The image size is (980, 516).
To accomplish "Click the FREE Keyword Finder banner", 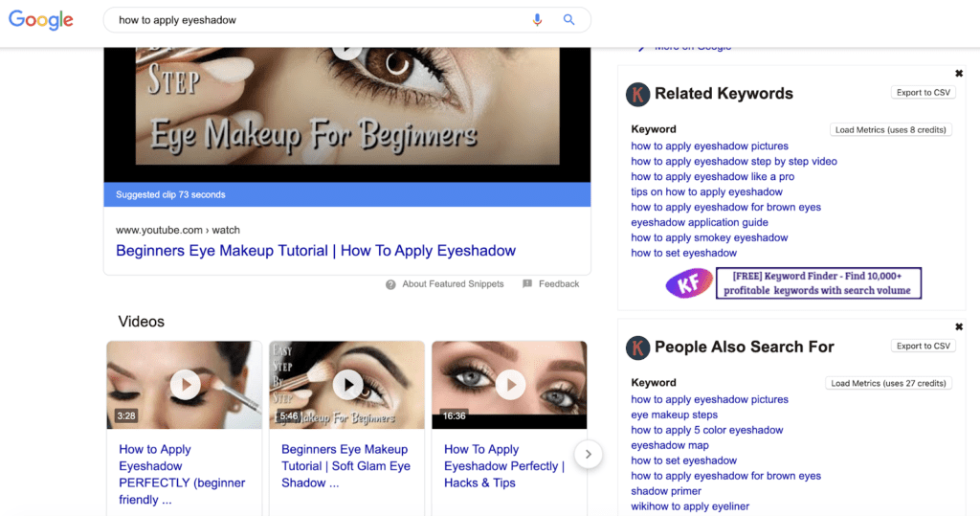I will tap(818, 283).
